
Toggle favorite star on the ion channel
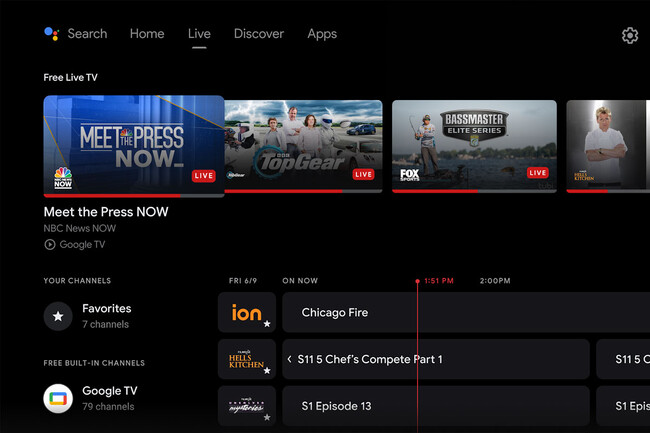[267, 324]
